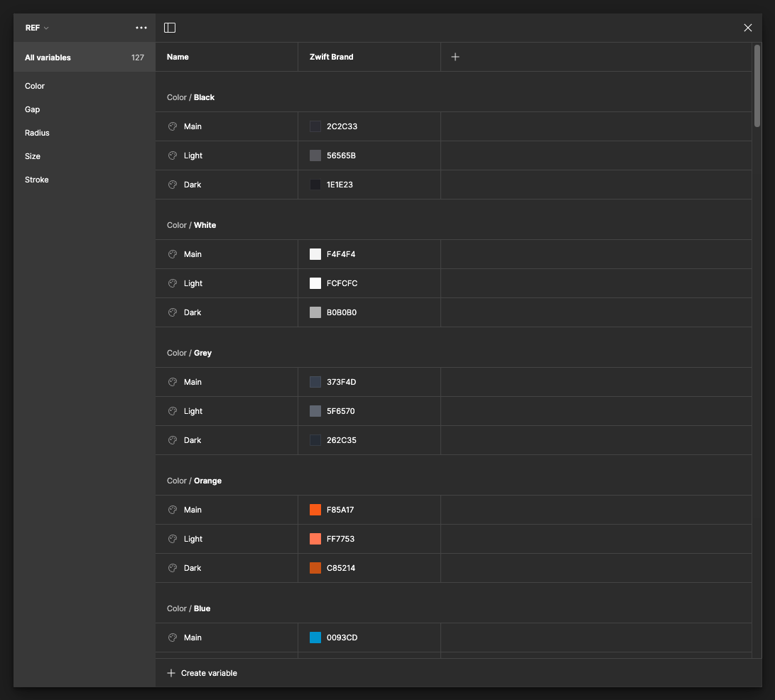Click the palette icon beside Orange Main
The image size is (775, 700).
173,510
